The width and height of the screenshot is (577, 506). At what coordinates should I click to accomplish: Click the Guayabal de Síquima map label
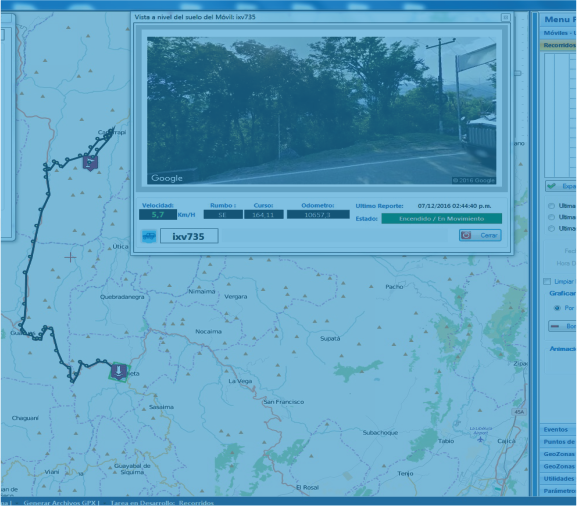tap(132, 469)
